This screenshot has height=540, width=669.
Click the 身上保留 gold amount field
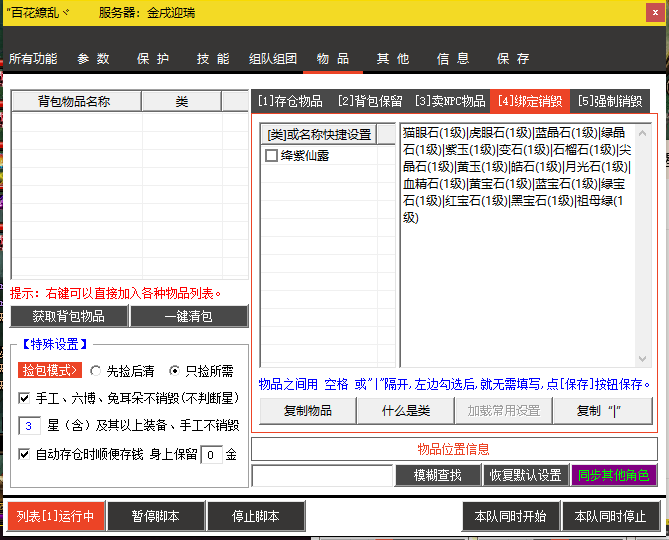(211, 455)
